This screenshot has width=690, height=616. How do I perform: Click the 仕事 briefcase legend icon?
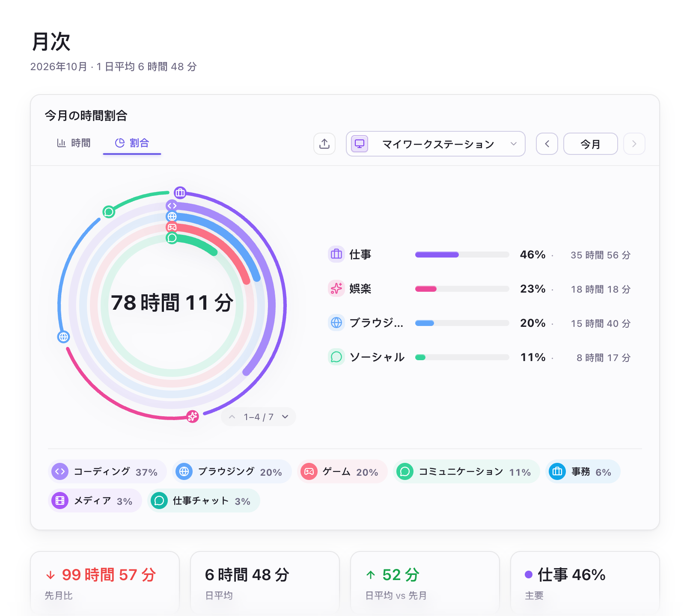pos(336,255)
